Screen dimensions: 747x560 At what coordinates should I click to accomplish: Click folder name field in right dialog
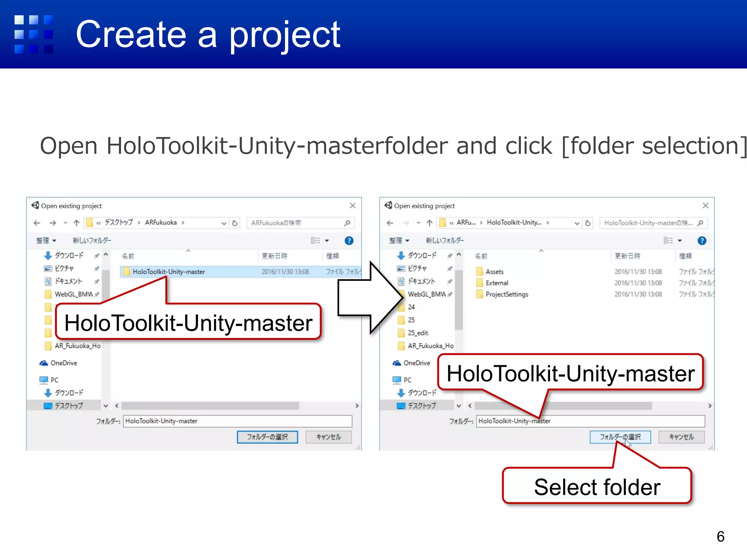coord(591,421)
